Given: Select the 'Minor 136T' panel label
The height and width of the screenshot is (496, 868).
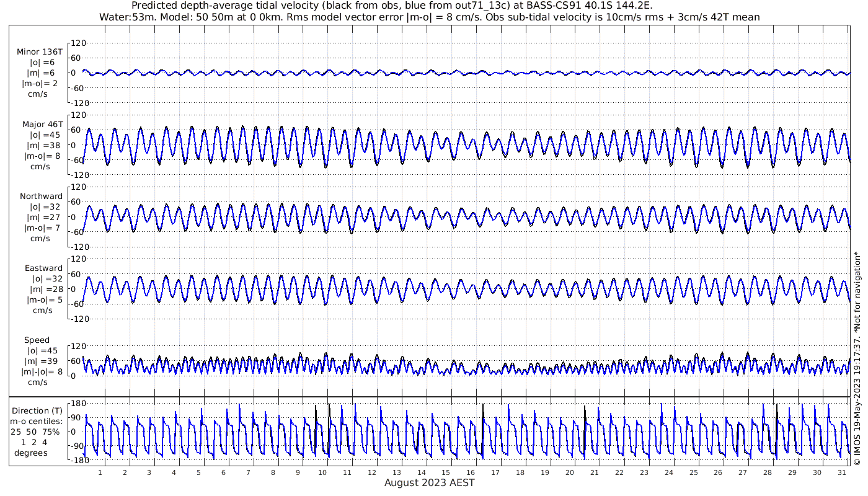Looking at the screenshot, I should [40, 51].
